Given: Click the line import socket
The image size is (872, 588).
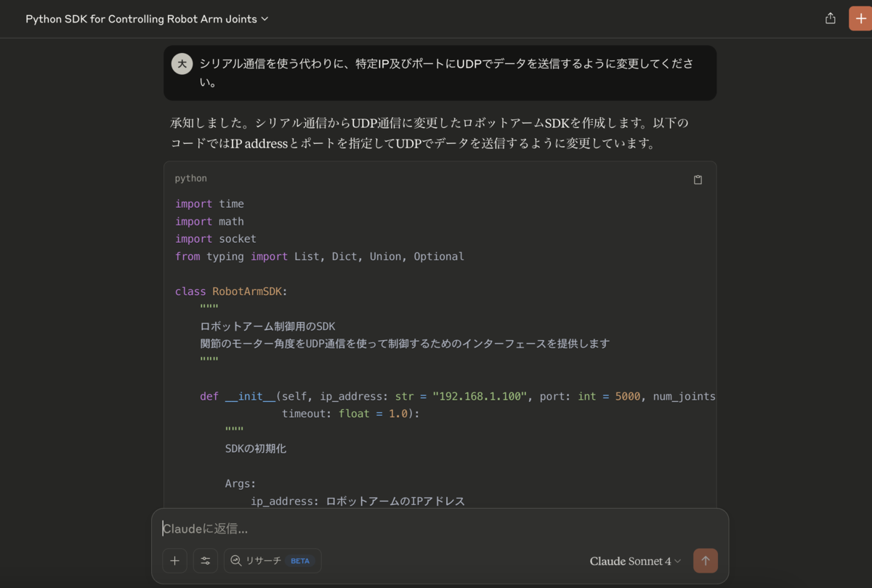Looking at the screenshot, I should (x=216, y=239).
